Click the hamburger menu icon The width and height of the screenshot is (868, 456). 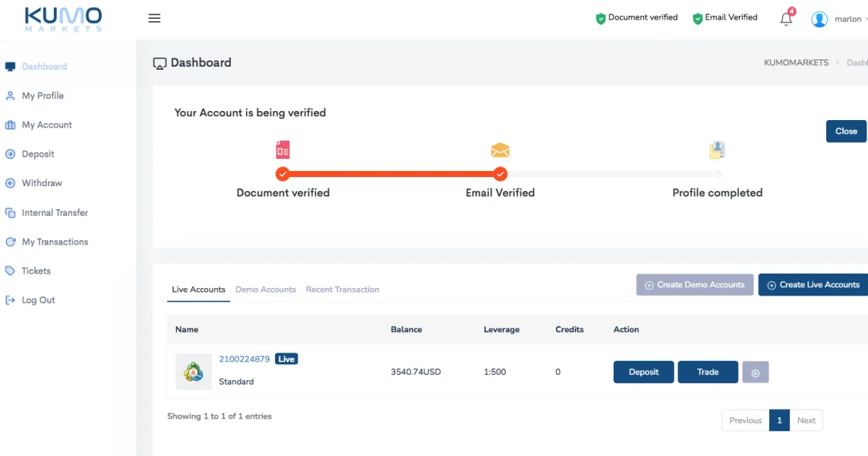pyautogui.click(x=154, y=18)
